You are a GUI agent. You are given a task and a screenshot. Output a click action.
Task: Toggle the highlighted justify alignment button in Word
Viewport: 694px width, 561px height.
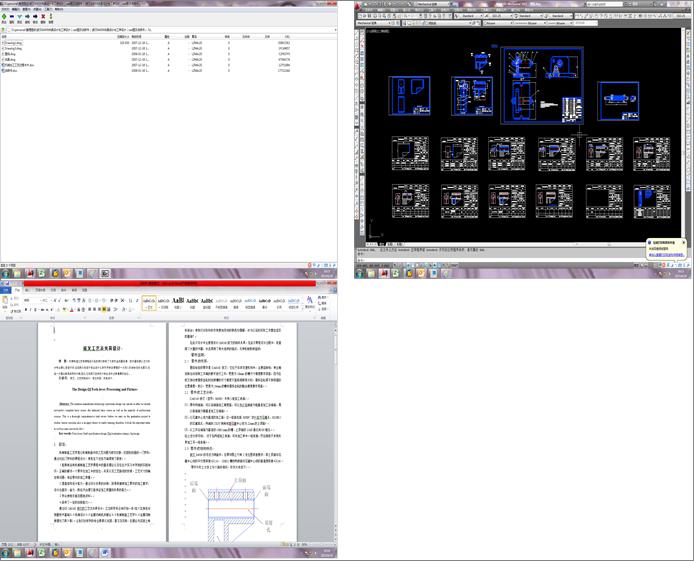pyautogui.click(x=104, y=310)
